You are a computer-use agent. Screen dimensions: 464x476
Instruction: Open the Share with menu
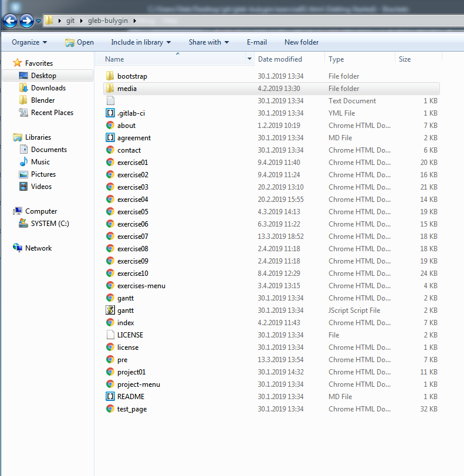point(209,42)
